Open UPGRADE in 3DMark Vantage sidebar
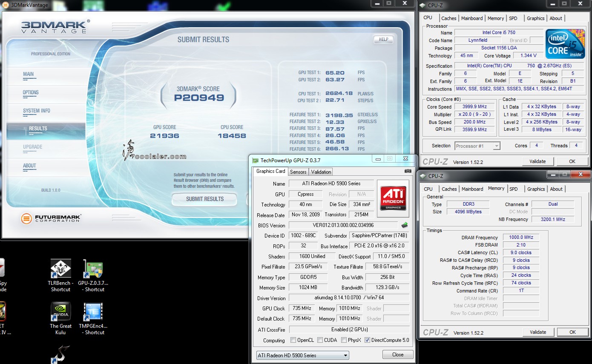Image resolution: width=592 pixels, height=364 pixels. coord(33,147)
